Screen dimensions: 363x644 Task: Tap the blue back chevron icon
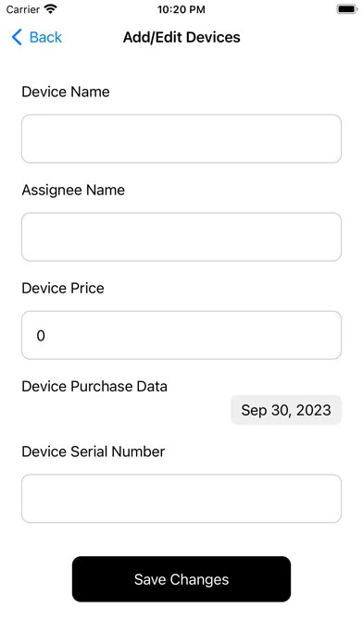coord(17,37)
